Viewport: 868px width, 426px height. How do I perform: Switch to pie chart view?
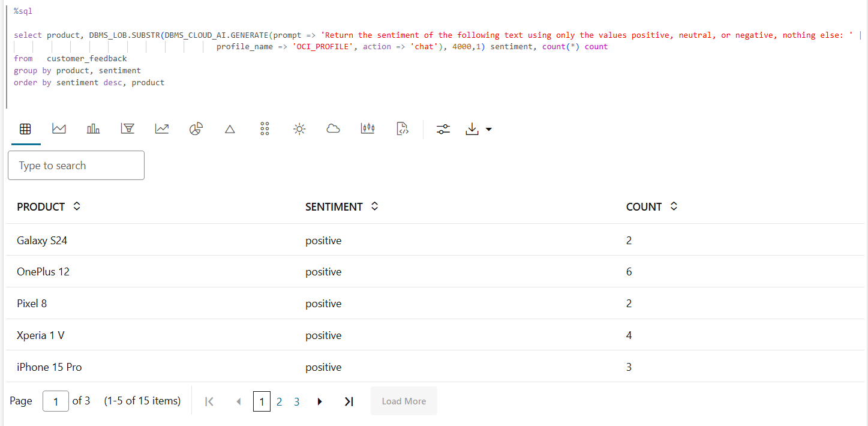tap(196, 129)
